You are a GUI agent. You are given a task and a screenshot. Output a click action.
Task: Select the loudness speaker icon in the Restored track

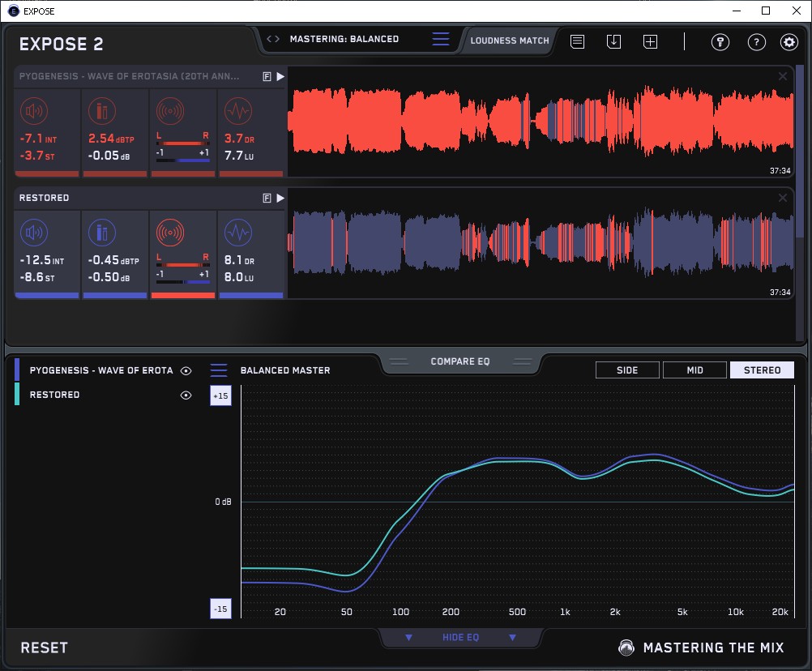[x=34, y=233]
